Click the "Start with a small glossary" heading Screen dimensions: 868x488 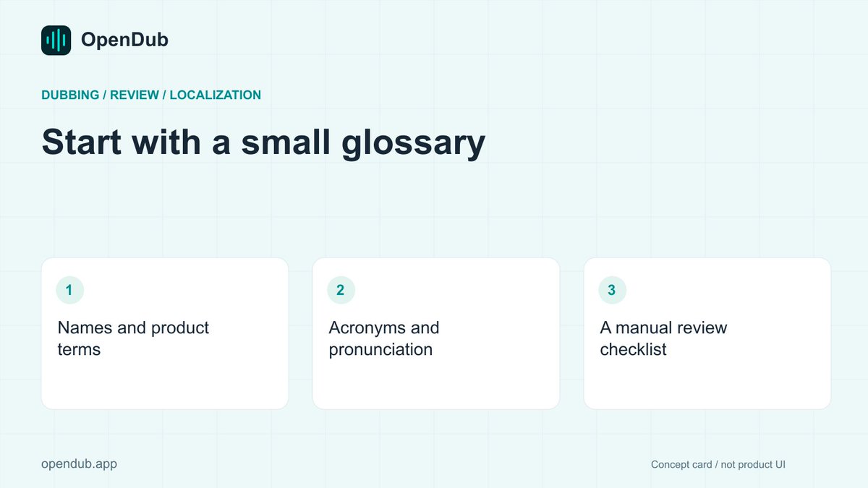click(x=263, y=142)
